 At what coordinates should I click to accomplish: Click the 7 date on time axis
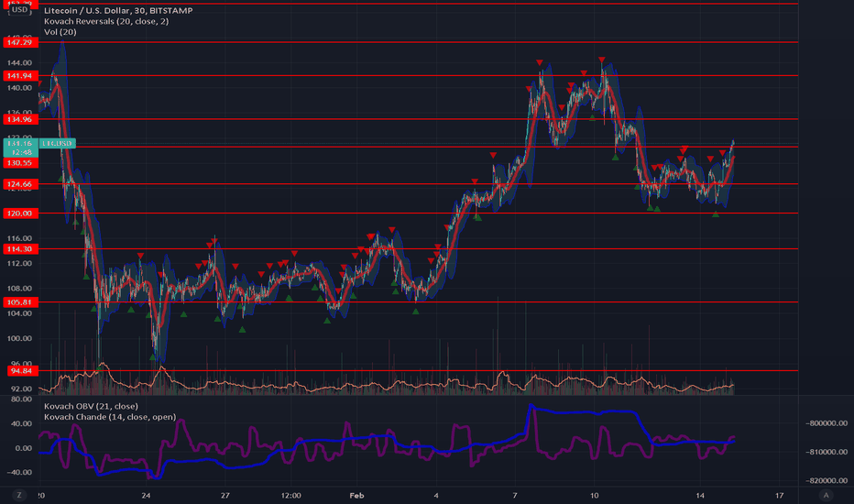[x=515, y=495]
